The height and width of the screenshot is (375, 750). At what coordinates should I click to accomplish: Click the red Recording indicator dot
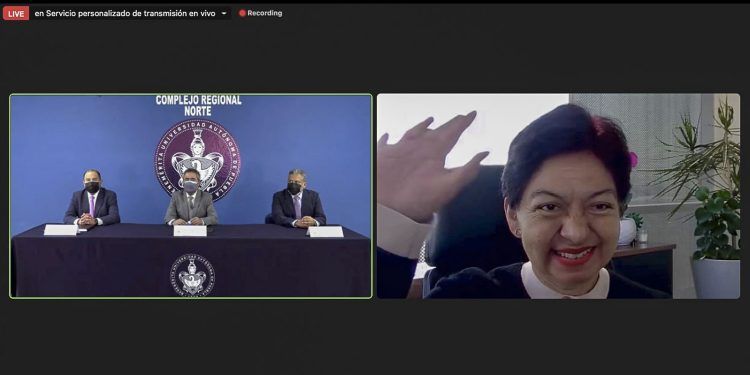click(243, 13)
